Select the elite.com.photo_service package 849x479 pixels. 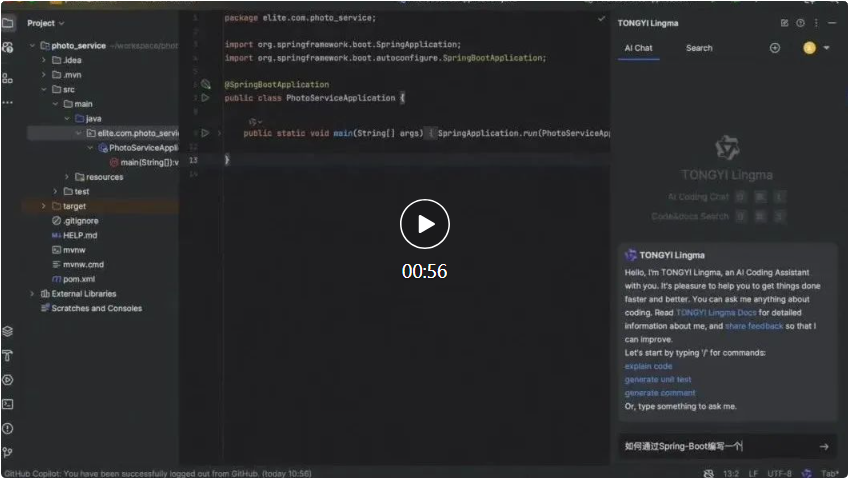(x=132, y=133)
